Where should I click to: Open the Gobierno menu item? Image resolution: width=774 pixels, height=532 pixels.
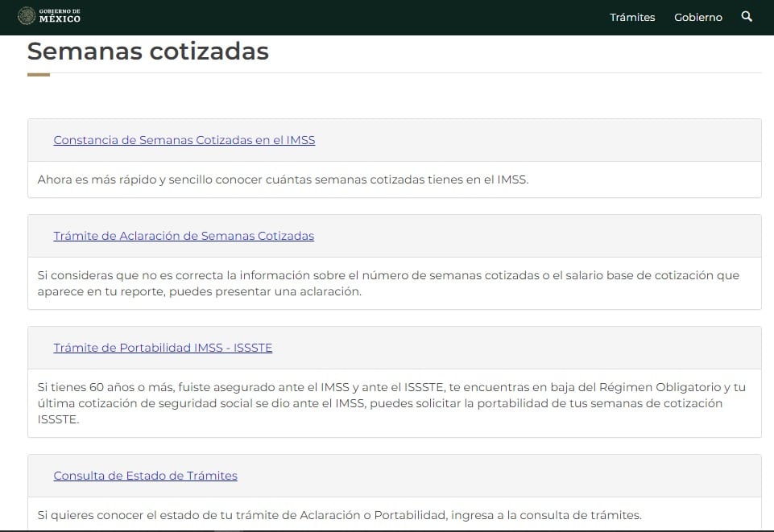698,17
